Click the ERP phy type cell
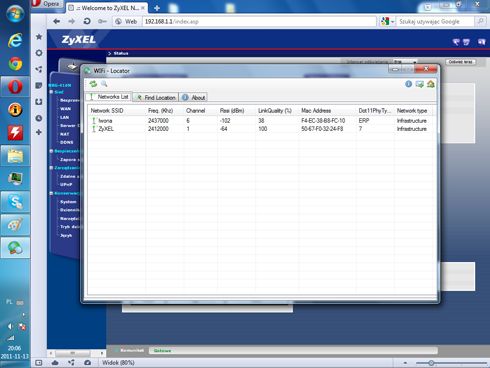Screen dimensions: 490x368 pyautogui.click(x=364, y=120)
